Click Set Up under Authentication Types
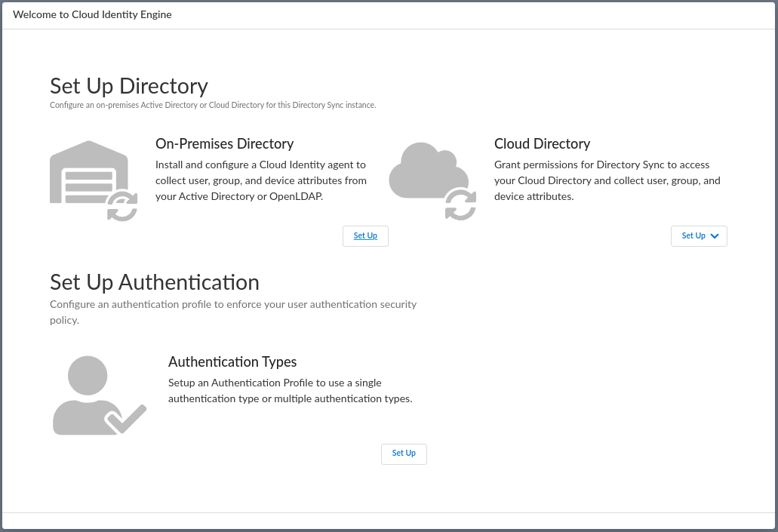 (x=404, y=454)
